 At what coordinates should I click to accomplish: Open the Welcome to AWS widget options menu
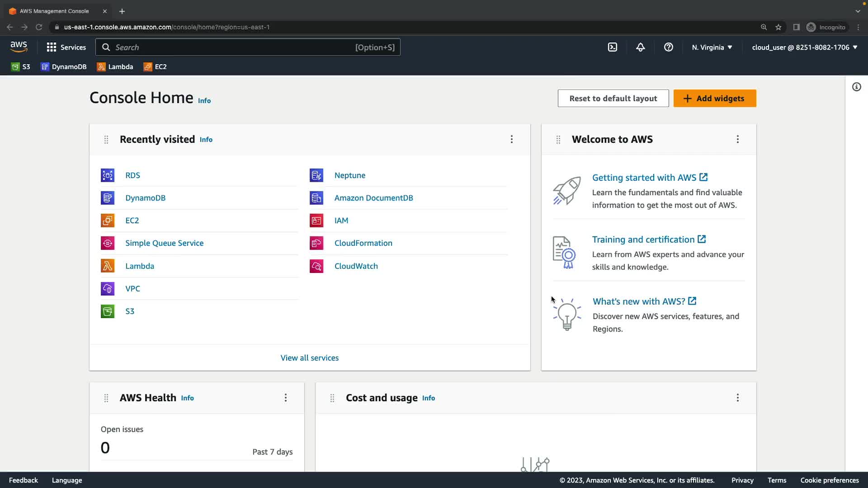738,139
